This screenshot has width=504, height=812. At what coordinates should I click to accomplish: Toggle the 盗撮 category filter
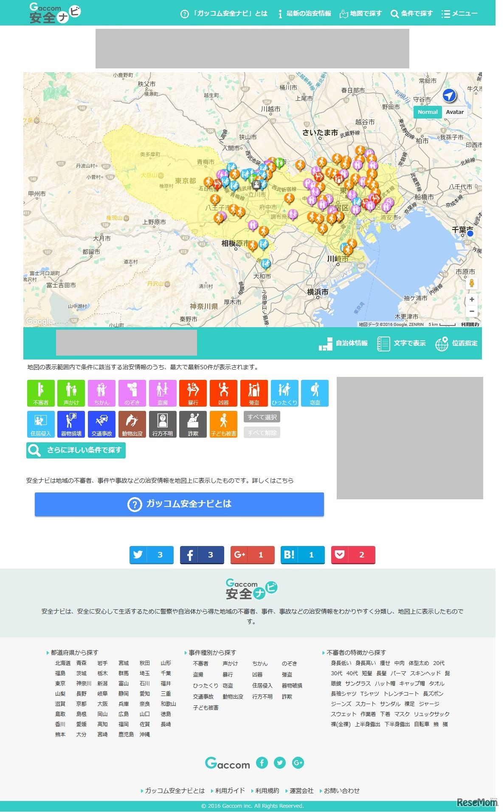(163, 393)
